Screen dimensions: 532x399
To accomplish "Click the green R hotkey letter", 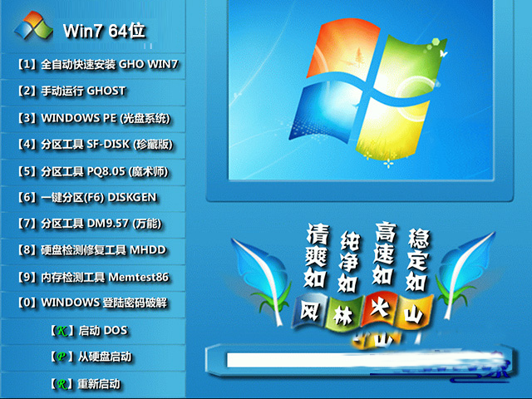I will click(62, 384).
